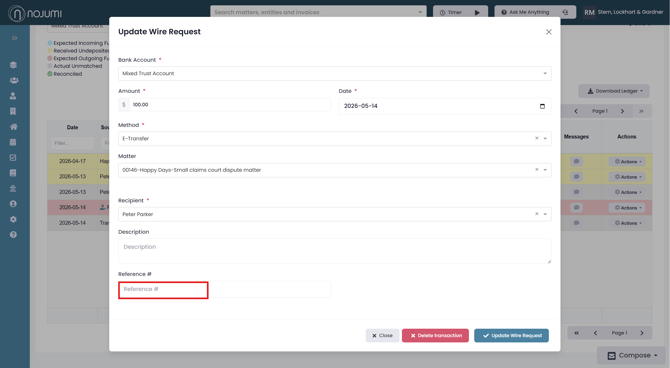
Task: Select the Reconciled legend item
Action: (x=65, y=74)
